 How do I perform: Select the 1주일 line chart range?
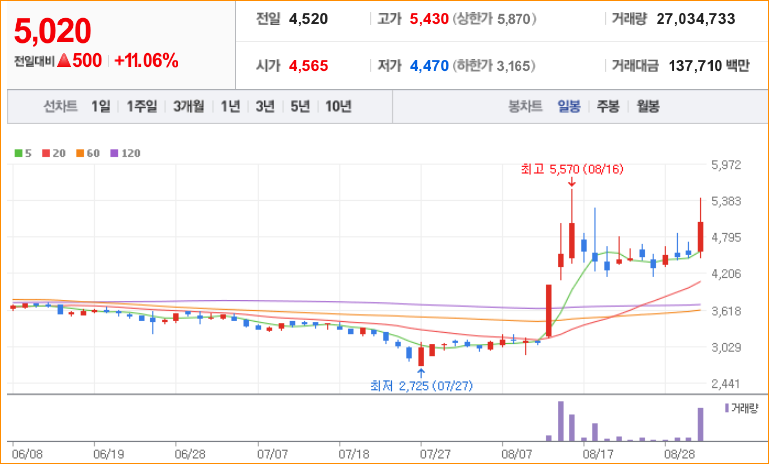coord(142,106)
